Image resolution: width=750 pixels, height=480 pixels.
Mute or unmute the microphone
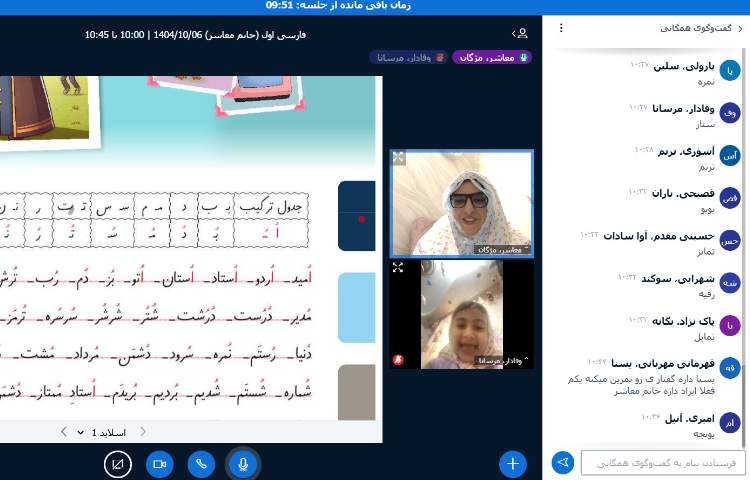243,464
